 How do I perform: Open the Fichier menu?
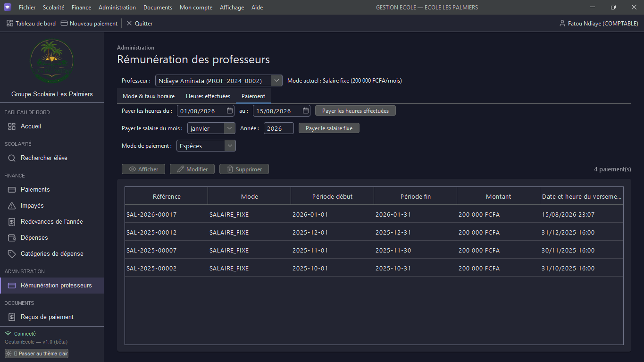pos(27,7)
